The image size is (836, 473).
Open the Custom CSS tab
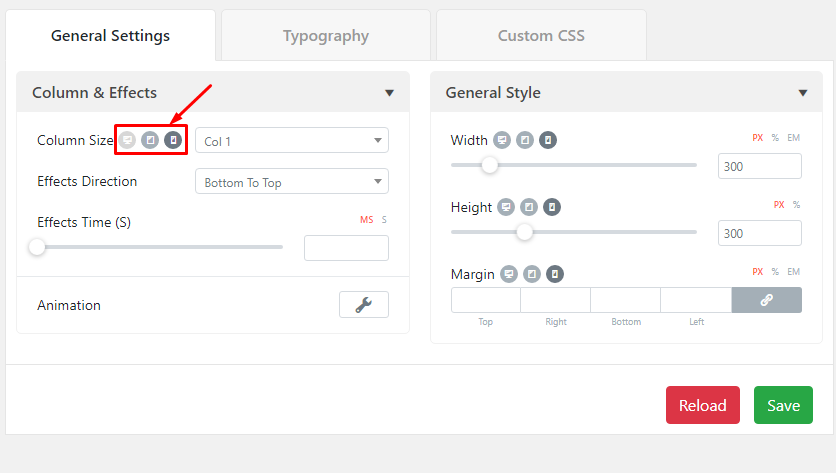tap(541, 36)
